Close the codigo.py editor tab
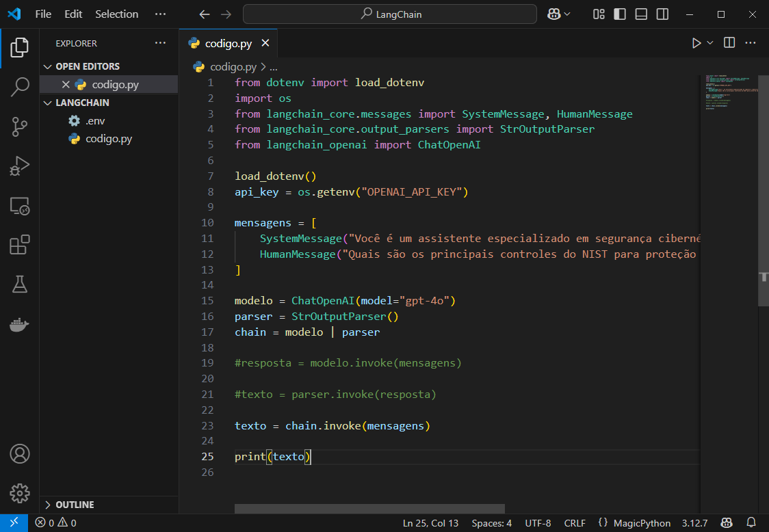 point(265,43)
